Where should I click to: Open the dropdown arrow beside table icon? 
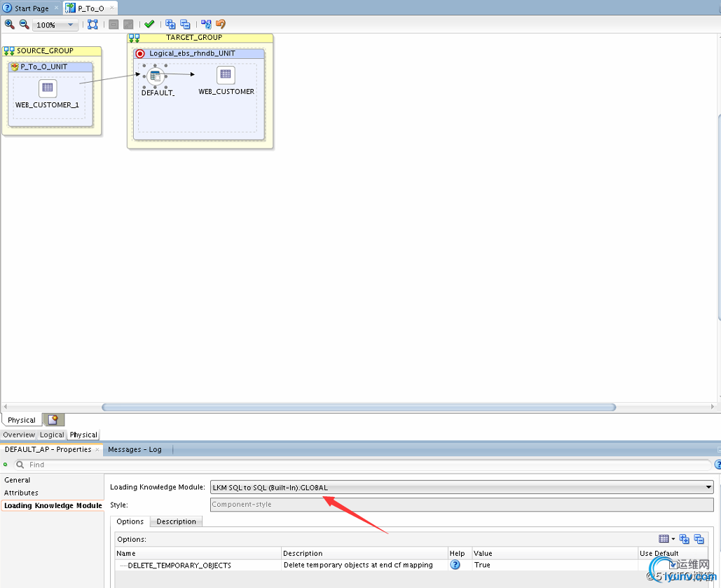coord(673,539)
